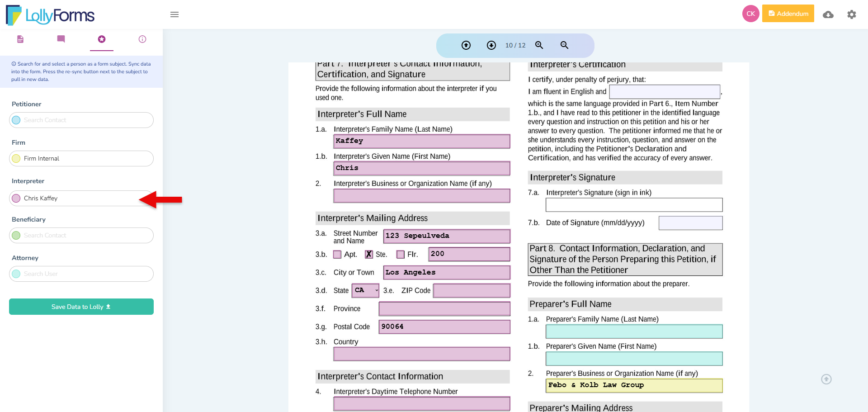Click the Attorney search user field
868x412 pixels.
coord(81,274)
